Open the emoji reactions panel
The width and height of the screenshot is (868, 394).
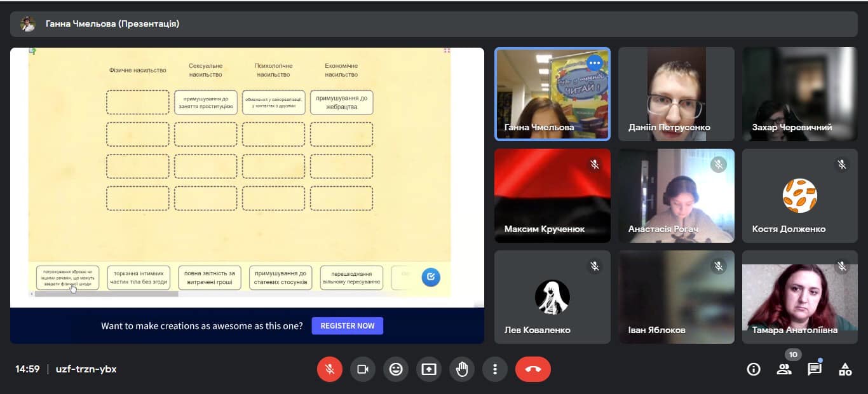396,369
